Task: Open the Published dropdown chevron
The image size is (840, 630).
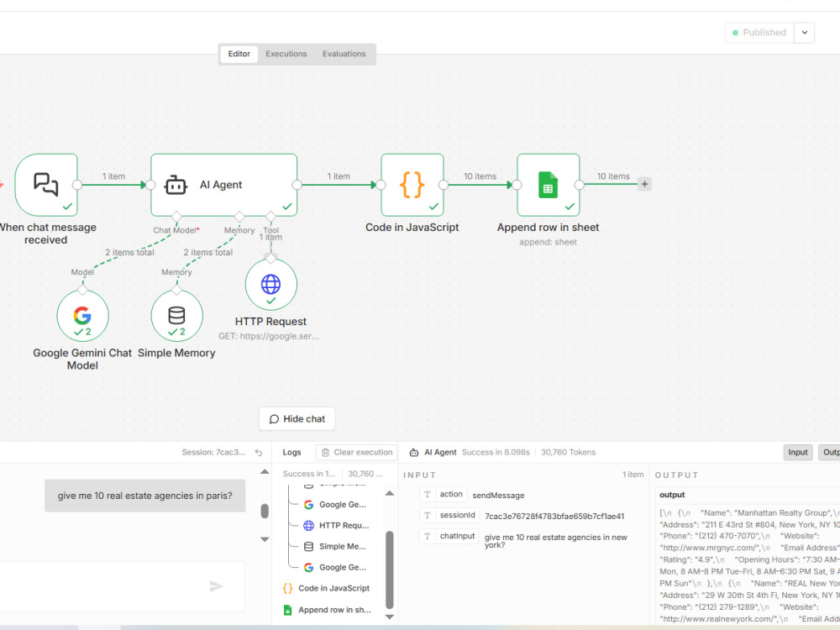Action: click(805, 33)
